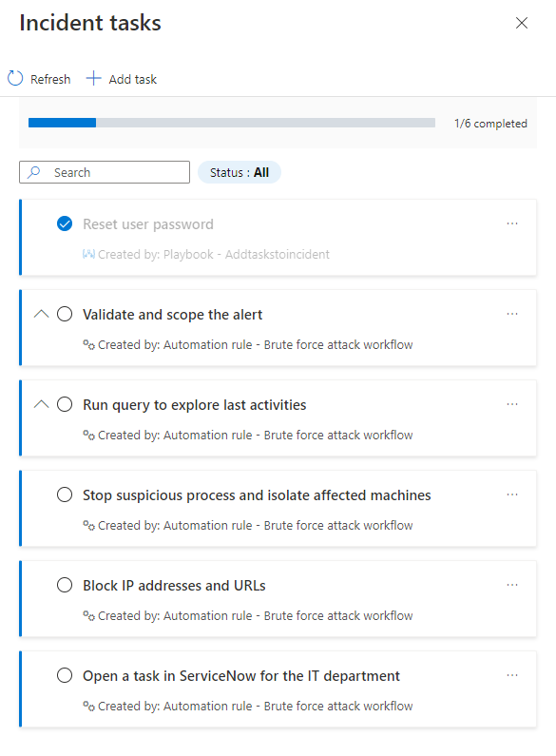556x756 pixels.
Task: Uncheck the completed Reset user password task
Action: tap(65, 223)
